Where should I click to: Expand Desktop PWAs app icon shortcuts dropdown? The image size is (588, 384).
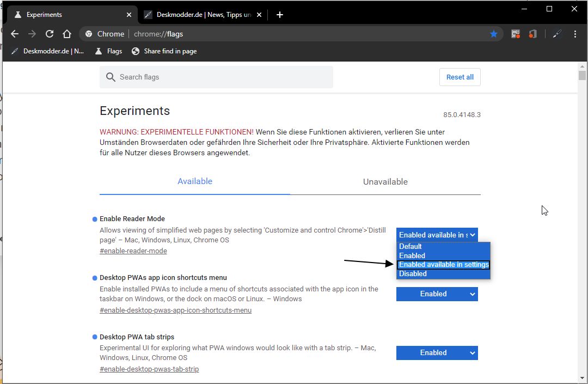coord(437,294)
